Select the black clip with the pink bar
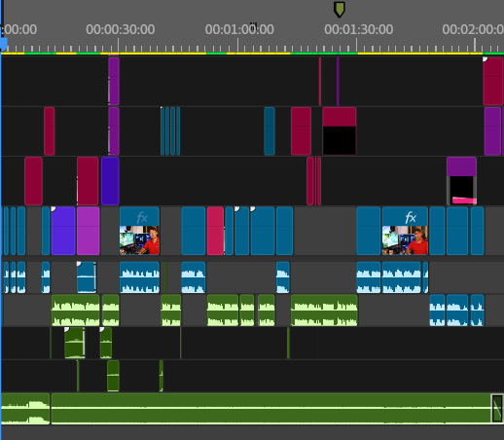504x440 pixels. point(461,181)
